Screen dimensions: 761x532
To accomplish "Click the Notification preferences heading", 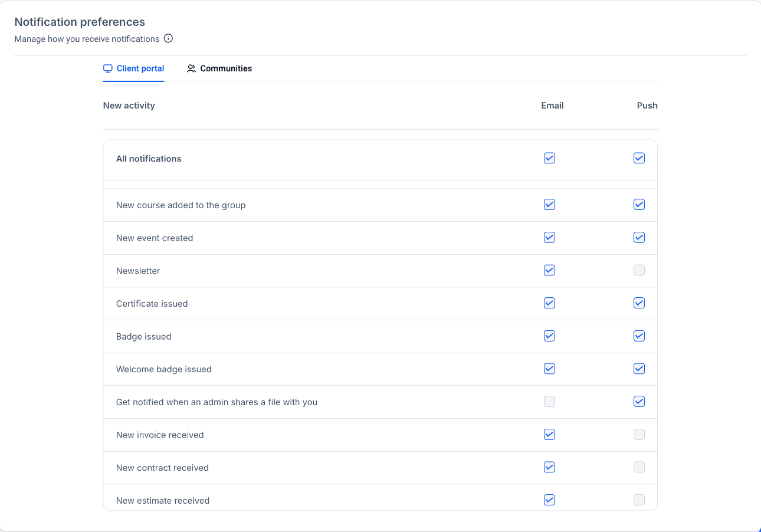I will tap(80, 22).
